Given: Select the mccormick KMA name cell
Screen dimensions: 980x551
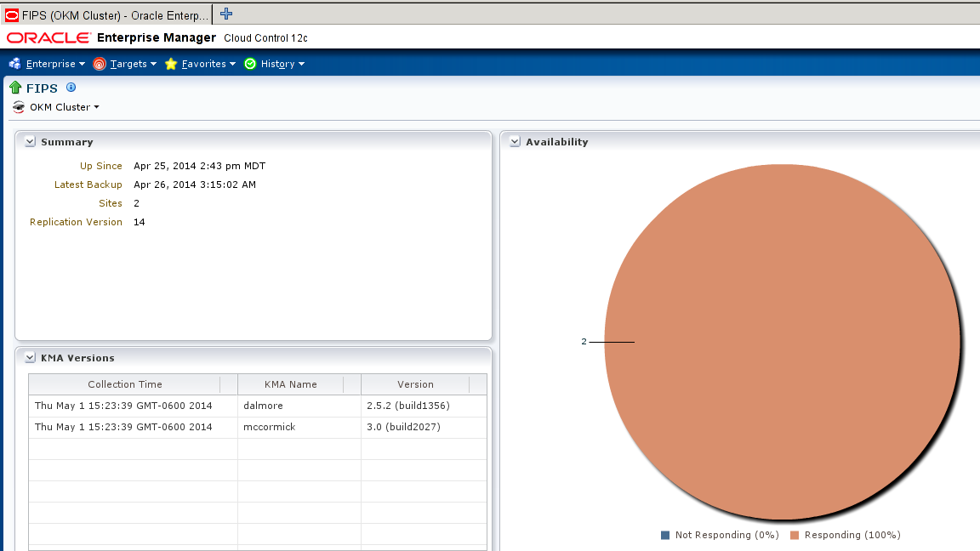Looking at the screenshot, I should [x=299, y=427].
